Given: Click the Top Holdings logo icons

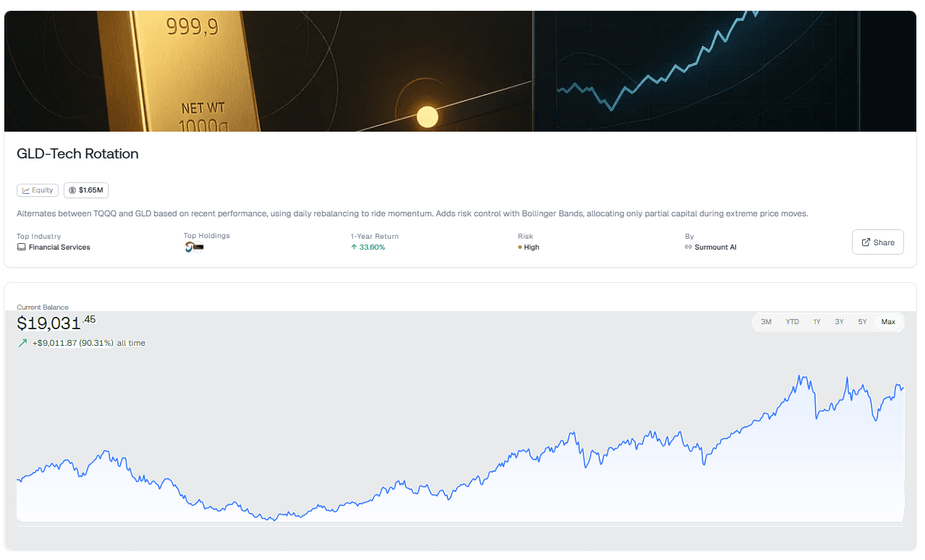Looking at the screenshot, I should click(x=194, y=247).
